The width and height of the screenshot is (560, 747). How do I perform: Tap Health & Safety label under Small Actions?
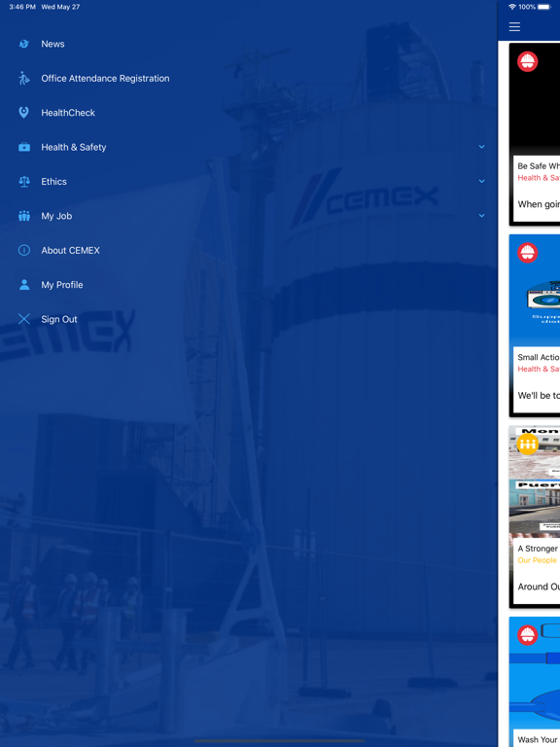point(539,369)
